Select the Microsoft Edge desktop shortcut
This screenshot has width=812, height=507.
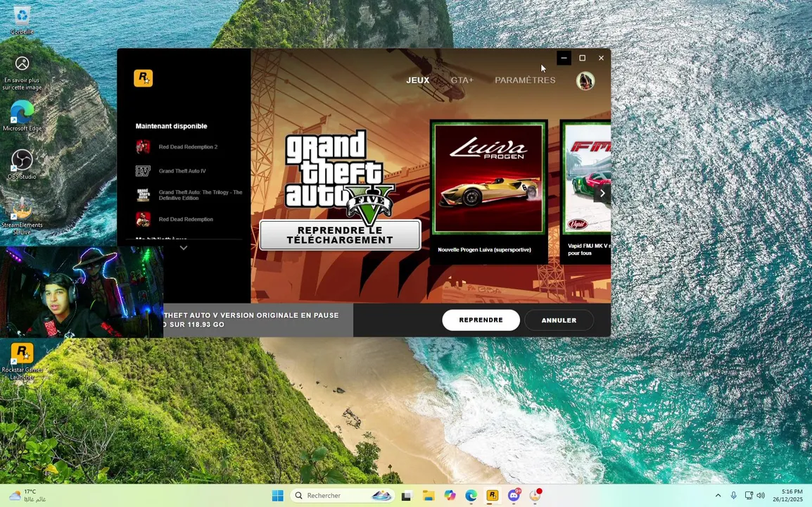coord(22,115)
